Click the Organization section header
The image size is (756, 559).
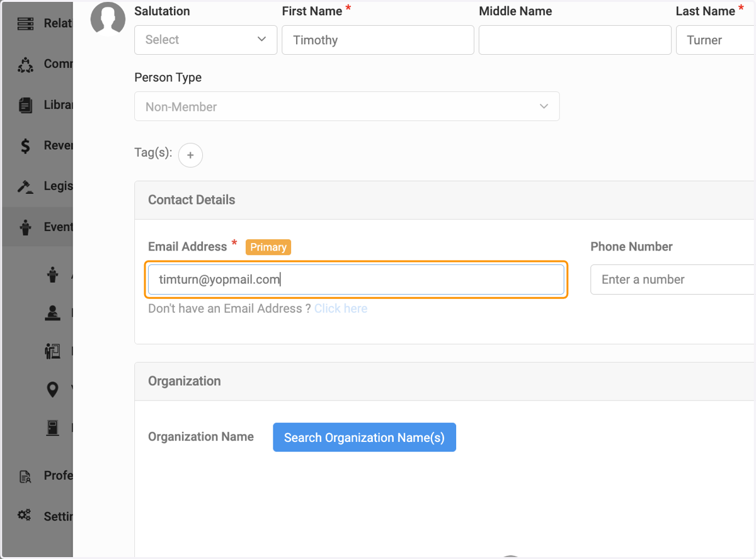[x=445, y=381]
